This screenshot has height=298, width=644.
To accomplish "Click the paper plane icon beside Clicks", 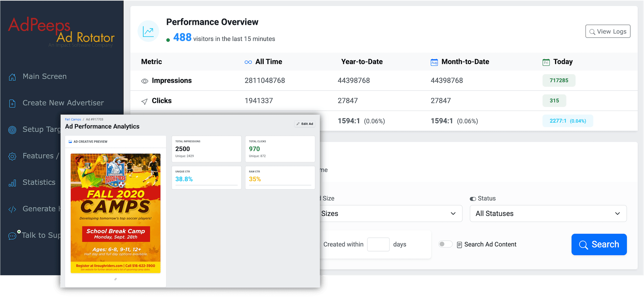I will 145,101.
